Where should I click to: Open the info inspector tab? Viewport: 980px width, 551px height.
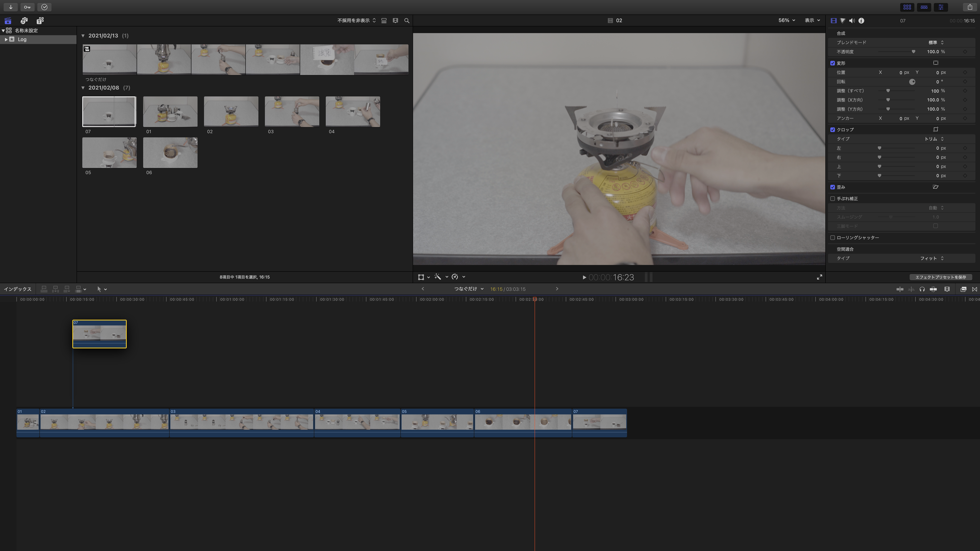[x=861, y=20]
